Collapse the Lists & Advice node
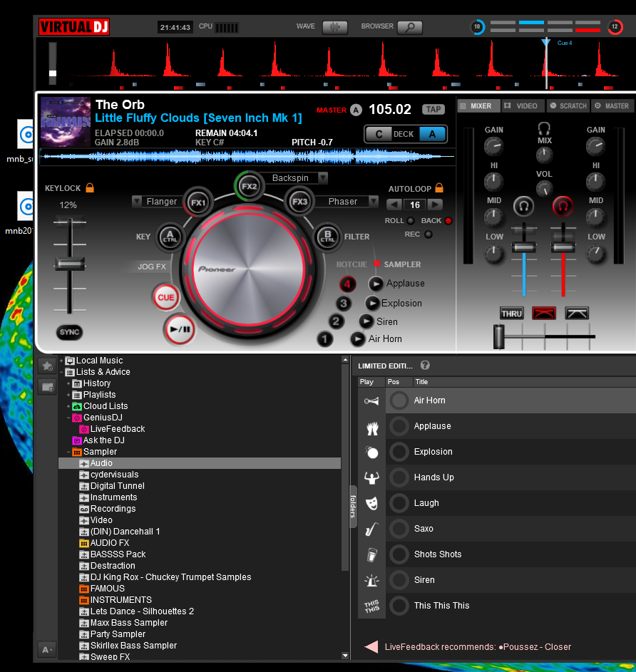Image resolution: width=636 pixels, height=672 pixels. (61, 372)
